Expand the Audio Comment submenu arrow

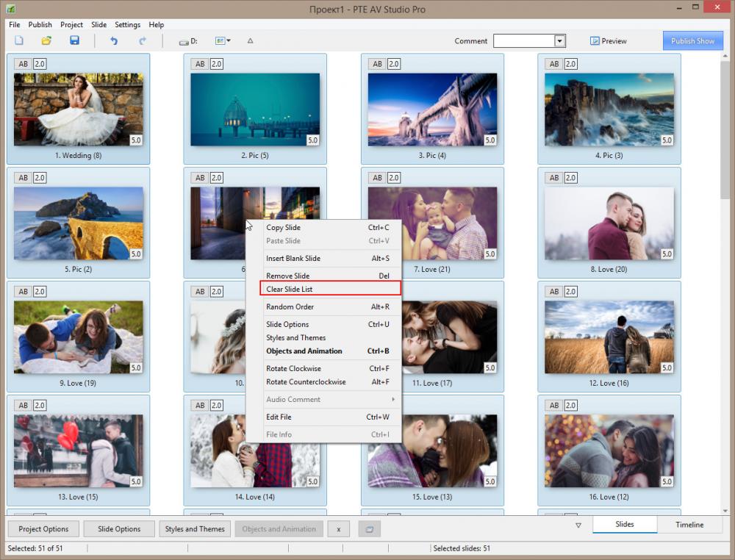click(x=392, y=399)
